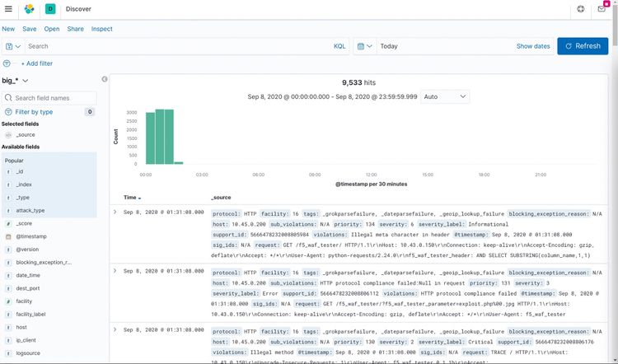Open the Auto interval dropdown

pyautogui.click(x=444, y=96)
